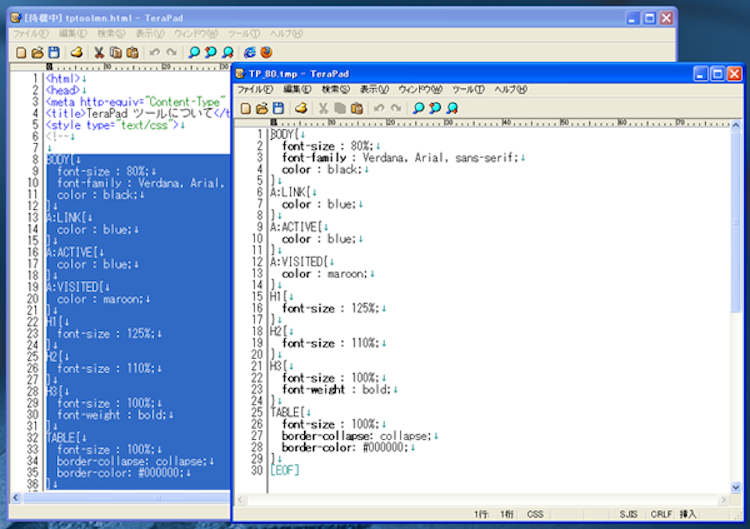The width and height of the screenshot is (750, 529).
Task: Click SJIS encoding indicator in status bar
Action: tap(628, 513)
